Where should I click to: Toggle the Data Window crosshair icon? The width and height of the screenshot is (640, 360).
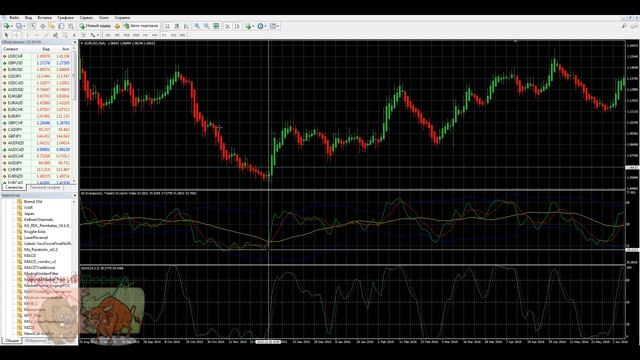tap(42, 26)
